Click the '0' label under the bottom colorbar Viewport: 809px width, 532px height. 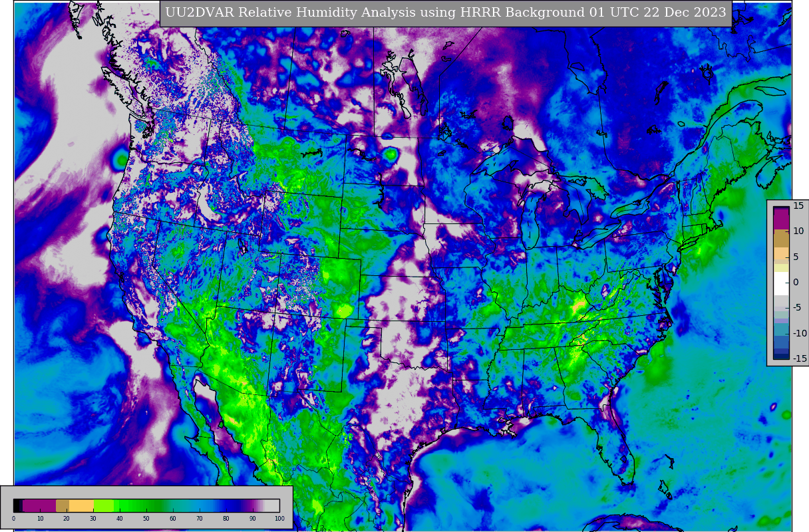pos(14,519)
